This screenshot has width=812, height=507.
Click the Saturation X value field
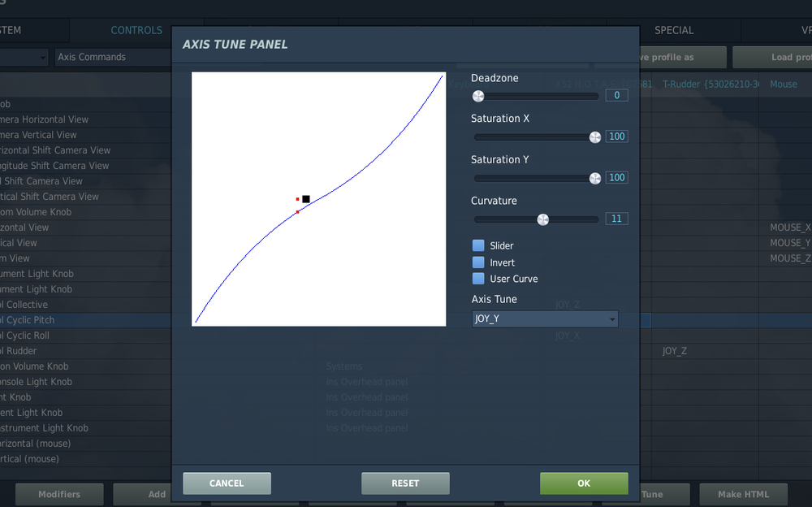616,136
